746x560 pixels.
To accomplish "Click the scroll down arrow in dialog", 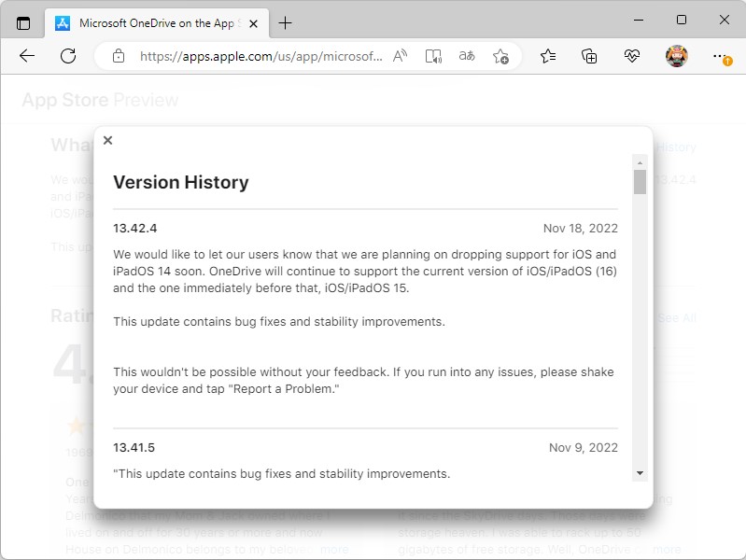I will 640,473.
